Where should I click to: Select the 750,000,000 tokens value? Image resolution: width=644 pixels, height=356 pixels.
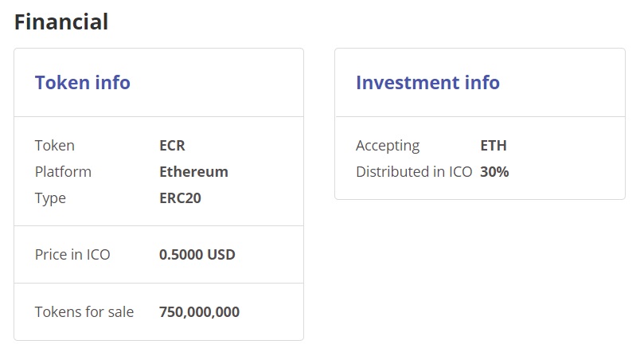pyautogui.click(x=199, y=312)
